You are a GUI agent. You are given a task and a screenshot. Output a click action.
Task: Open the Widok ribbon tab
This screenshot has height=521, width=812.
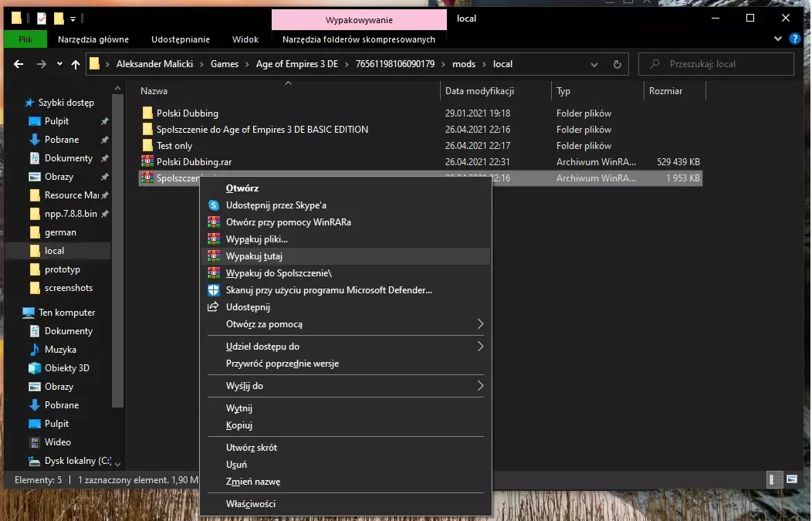click(x=245, y=39)
